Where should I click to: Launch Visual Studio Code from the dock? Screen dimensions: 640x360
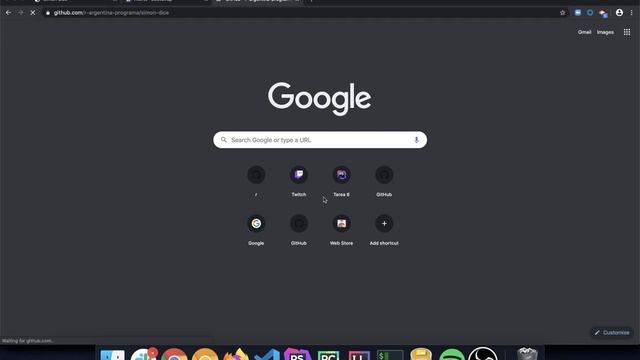267,354
